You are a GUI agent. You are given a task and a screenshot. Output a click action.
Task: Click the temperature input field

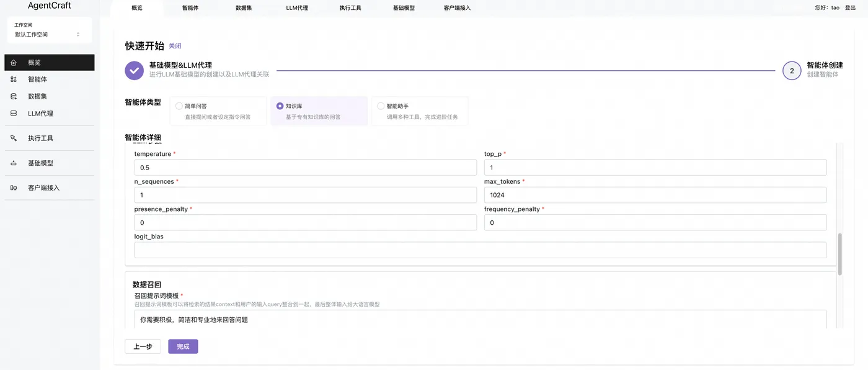click(306, 168)
